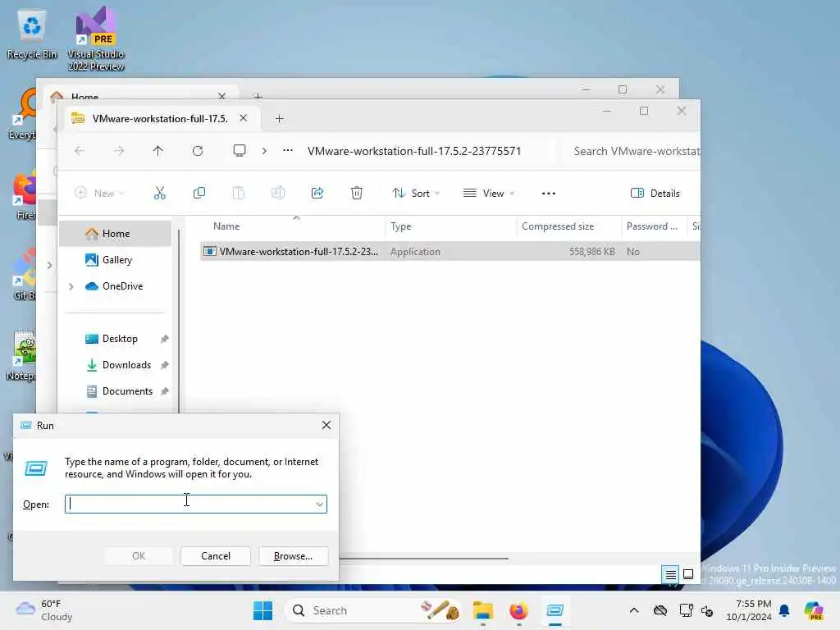Go up one folder level arrow

tap(158, 151)
